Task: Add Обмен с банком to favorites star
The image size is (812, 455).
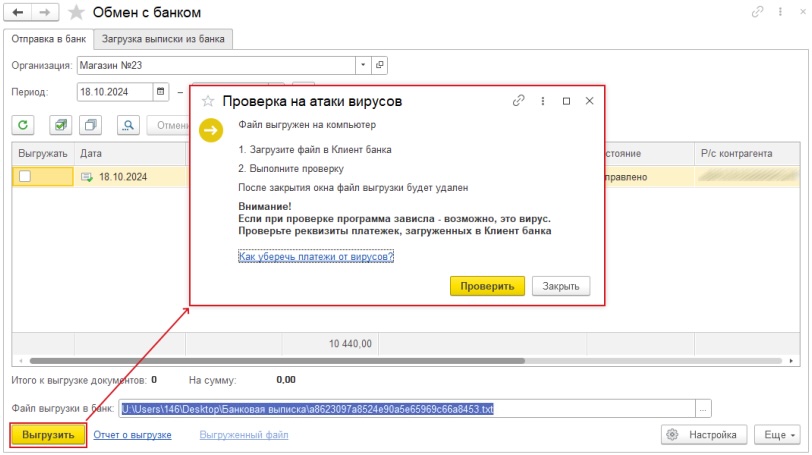Action: click(76, 12)
